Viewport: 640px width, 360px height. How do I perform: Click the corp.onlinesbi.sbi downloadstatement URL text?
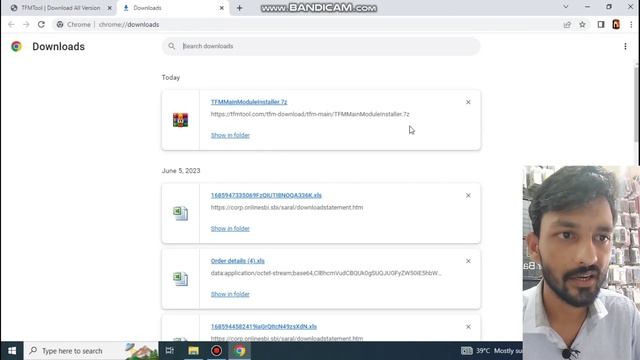(x=287, y=207)
